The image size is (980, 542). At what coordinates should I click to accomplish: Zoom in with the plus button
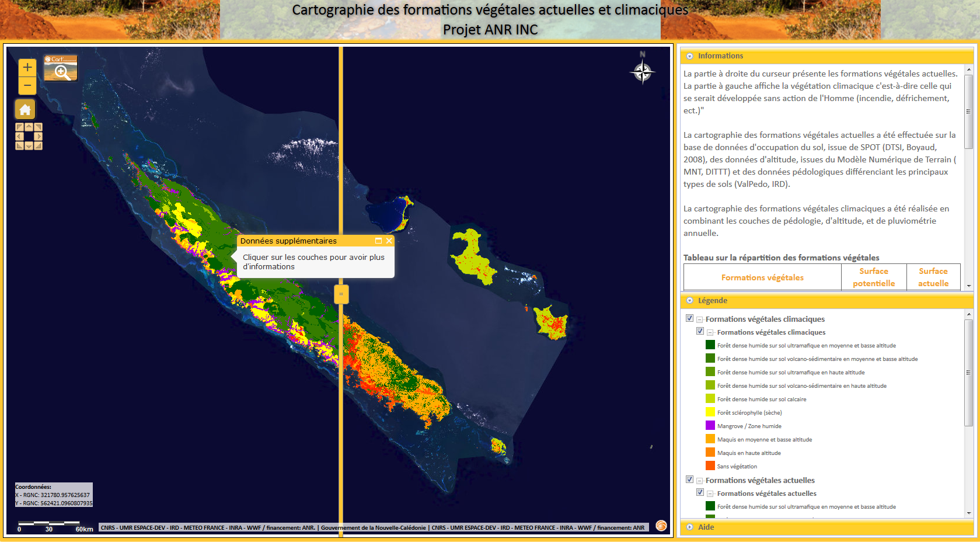click(x=27, y=68)
